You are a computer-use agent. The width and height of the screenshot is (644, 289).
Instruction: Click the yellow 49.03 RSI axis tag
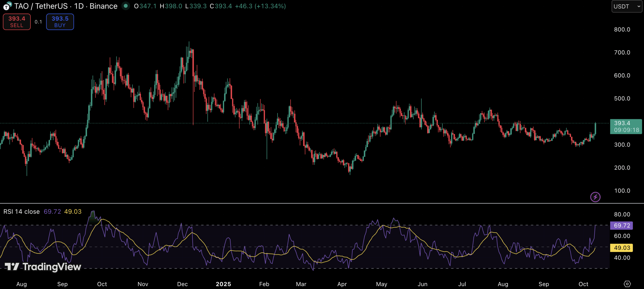(622, 248)
